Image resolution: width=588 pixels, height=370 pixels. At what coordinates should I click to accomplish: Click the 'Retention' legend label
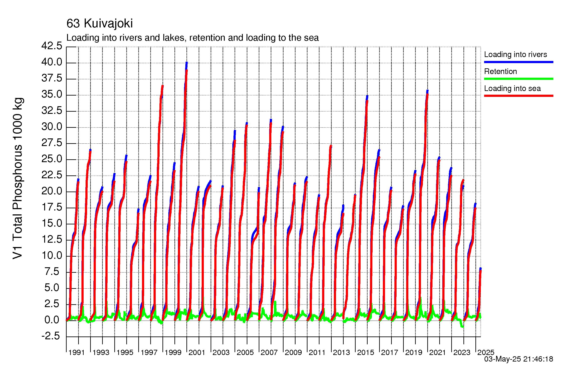tap(501, 71)
